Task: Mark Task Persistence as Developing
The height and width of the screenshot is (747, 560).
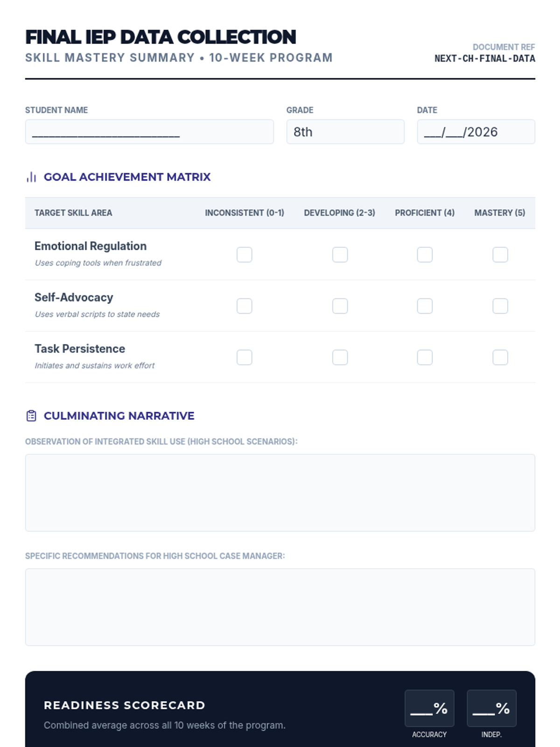Action: [340, 357]
